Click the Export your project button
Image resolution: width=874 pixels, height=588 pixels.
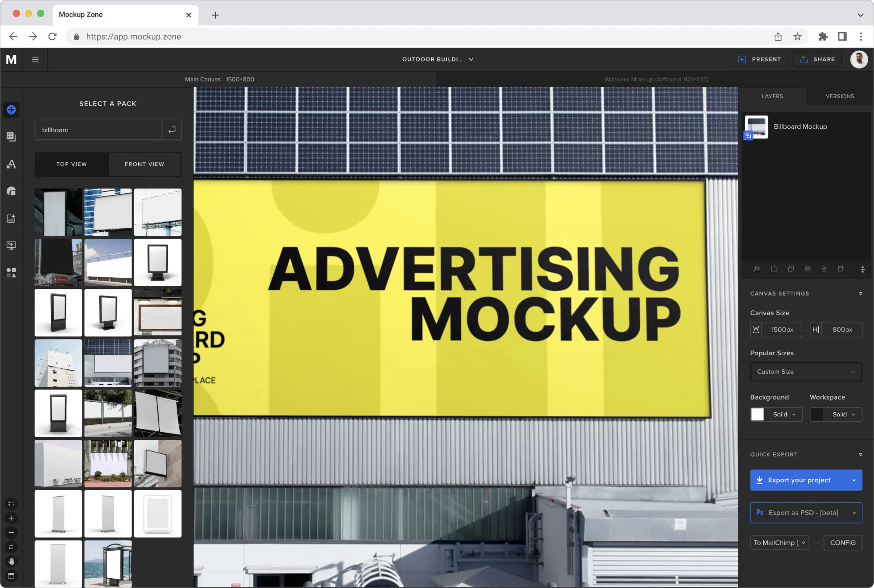click(x=799, y=480)
